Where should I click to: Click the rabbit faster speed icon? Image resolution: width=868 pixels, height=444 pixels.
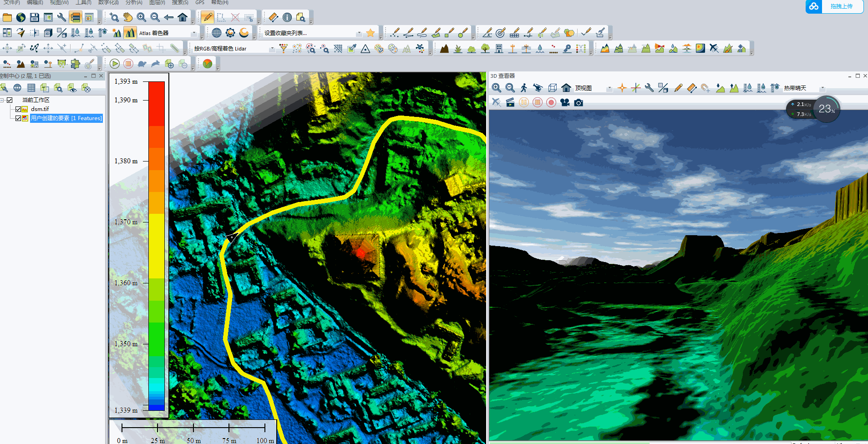[156, 64]
